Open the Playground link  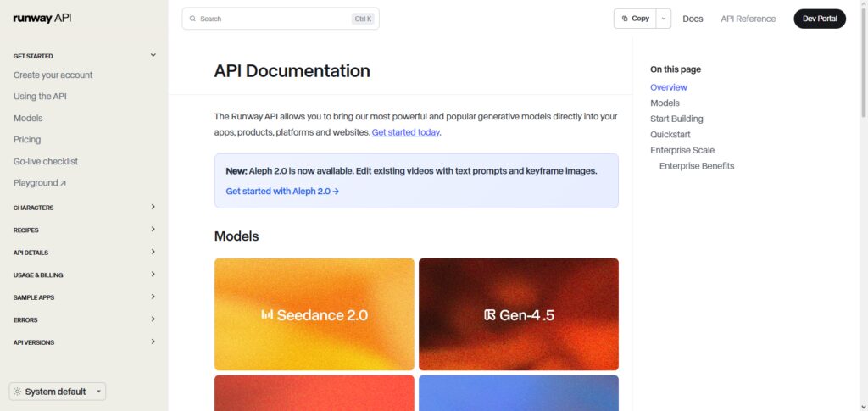(39, 183)
